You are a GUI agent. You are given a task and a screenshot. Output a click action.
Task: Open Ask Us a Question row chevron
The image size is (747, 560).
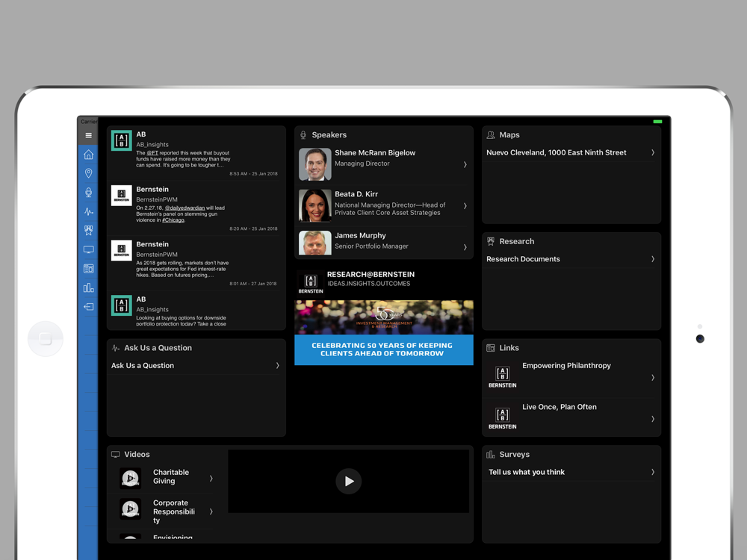coord(277,365)
